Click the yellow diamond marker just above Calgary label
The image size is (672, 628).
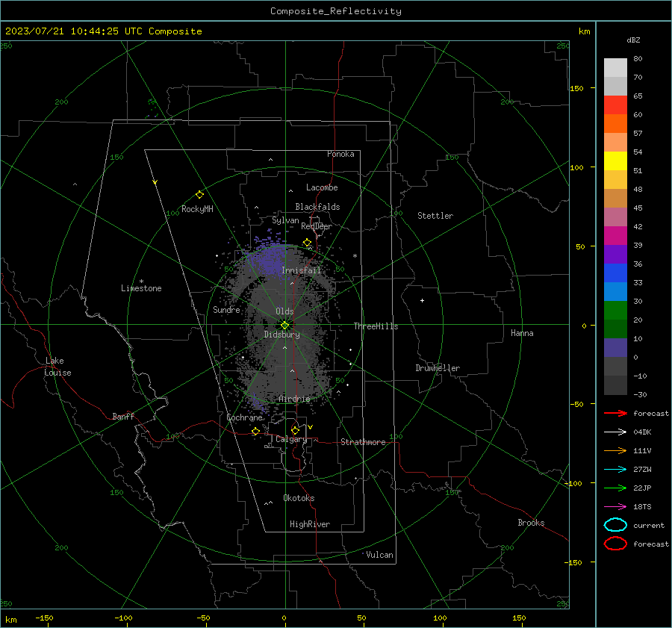(295, 430)
